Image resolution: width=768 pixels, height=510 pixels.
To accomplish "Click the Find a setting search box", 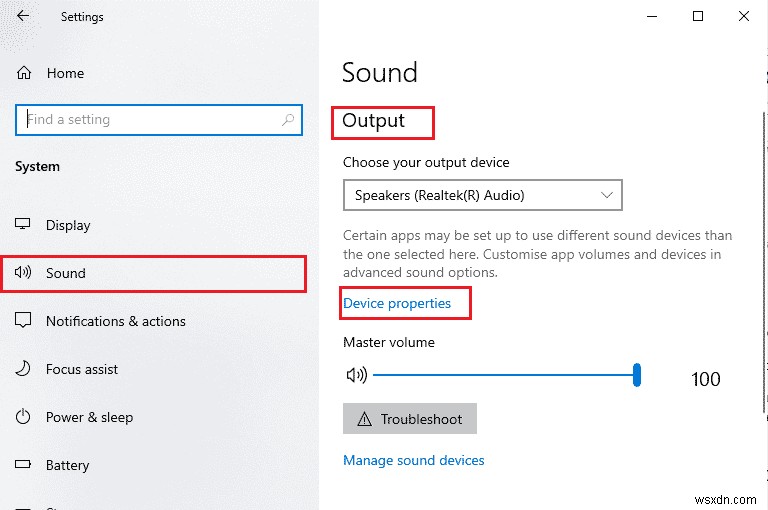I will click(x=150, y=119).
